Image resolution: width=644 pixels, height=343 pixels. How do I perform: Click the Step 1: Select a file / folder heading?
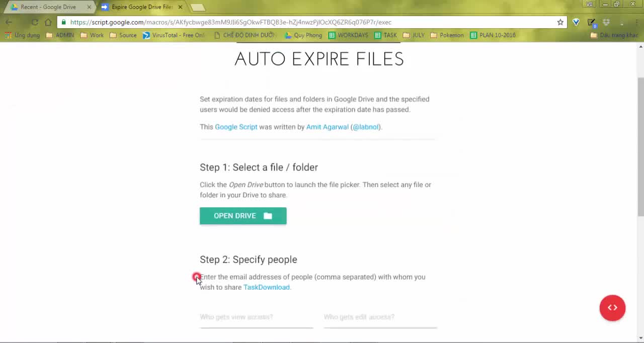[x=259, y=167]
